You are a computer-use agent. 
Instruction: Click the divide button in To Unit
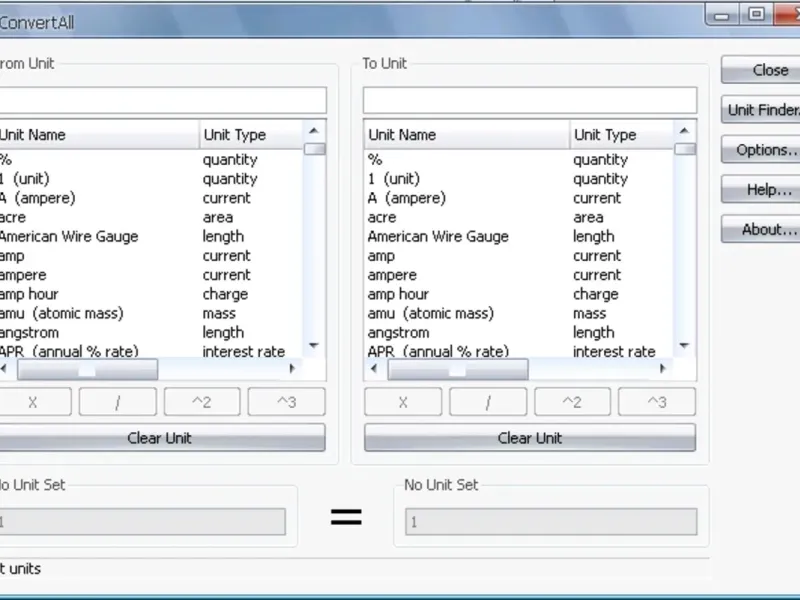tap(488, 402)
